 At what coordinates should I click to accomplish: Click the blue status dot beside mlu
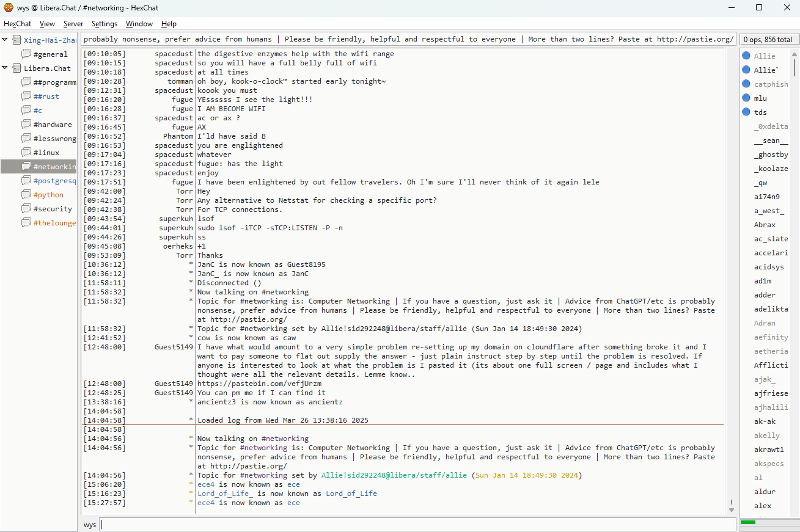click(746, 98)
